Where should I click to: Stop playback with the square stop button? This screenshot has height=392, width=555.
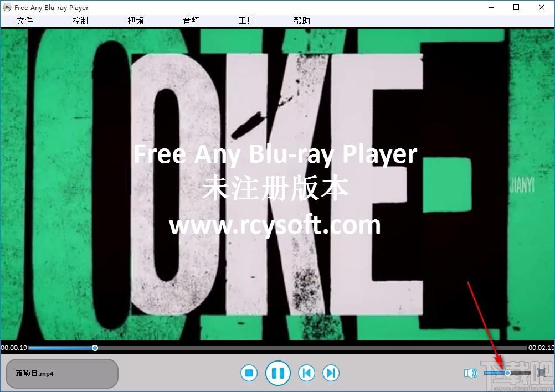[249, 373]
